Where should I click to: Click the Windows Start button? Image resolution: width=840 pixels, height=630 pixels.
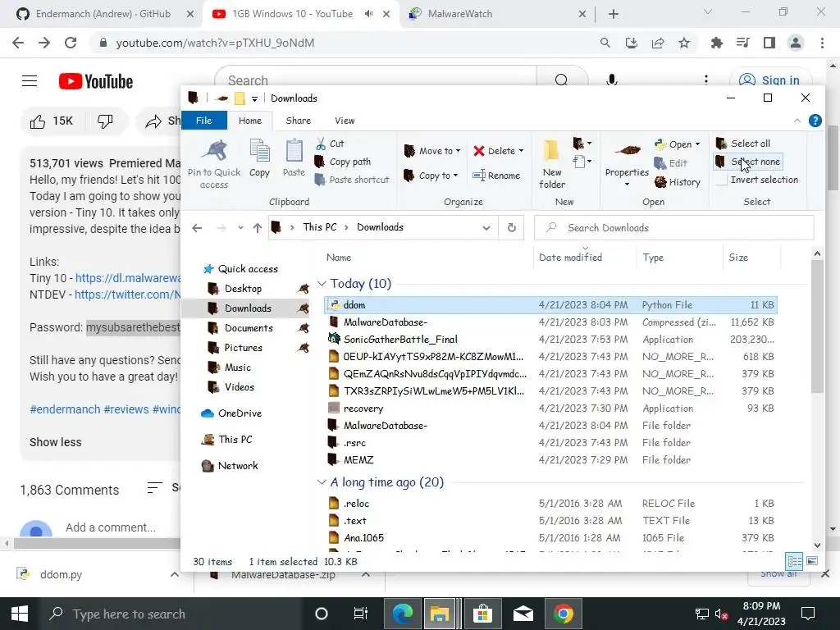(20, 614)
